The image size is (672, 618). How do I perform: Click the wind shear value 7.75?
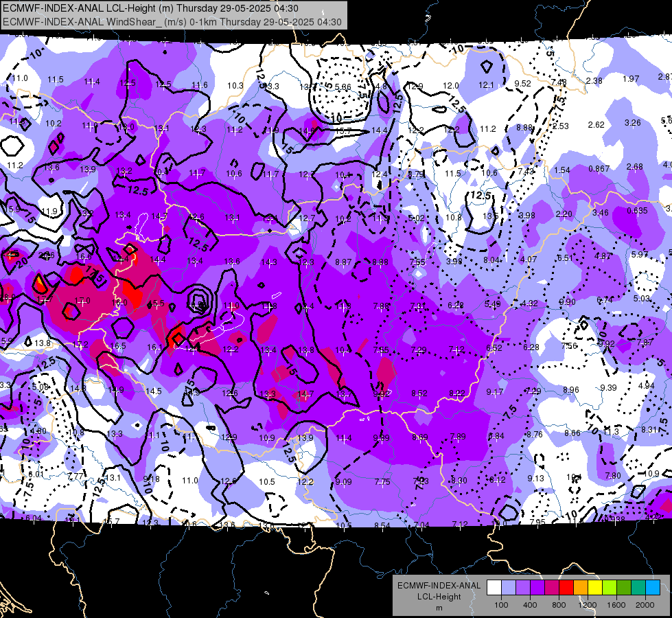pos(382,482)
